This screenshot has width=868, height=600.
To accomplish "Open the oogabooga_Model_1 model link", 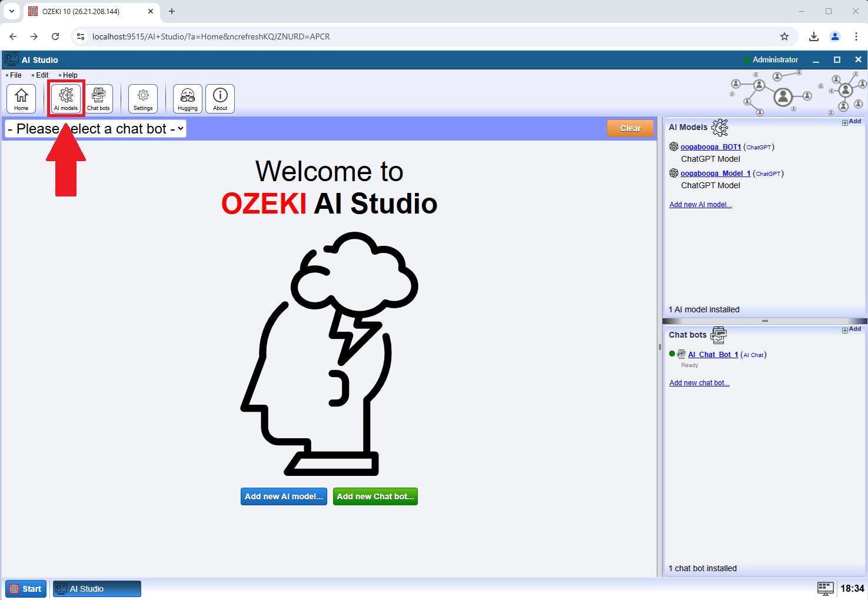I will (716, 174).
